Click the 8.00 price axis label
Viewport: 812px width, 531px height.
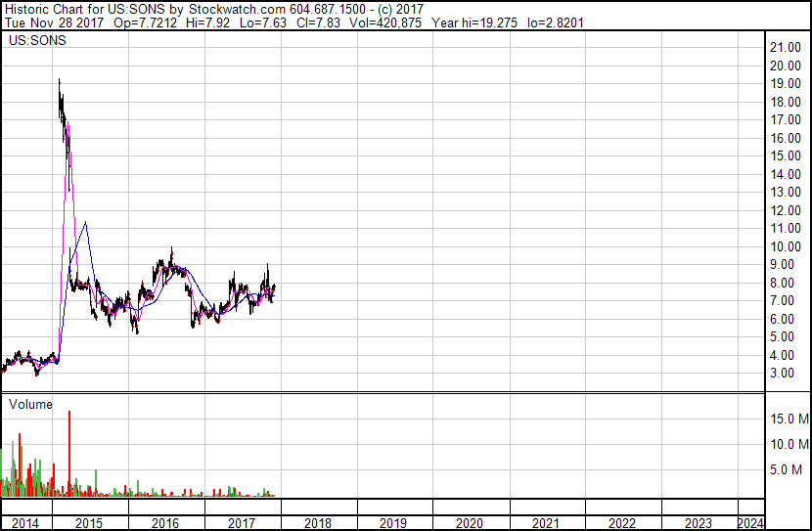(x=782, y=283)
